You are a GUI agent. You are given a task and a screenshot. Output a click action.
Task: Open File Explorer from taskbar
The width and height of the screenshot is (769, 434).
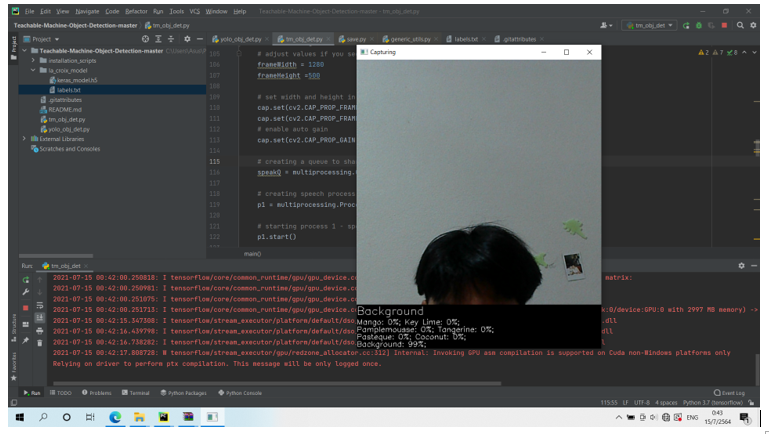pyautogui.click(x=139, y=417)
